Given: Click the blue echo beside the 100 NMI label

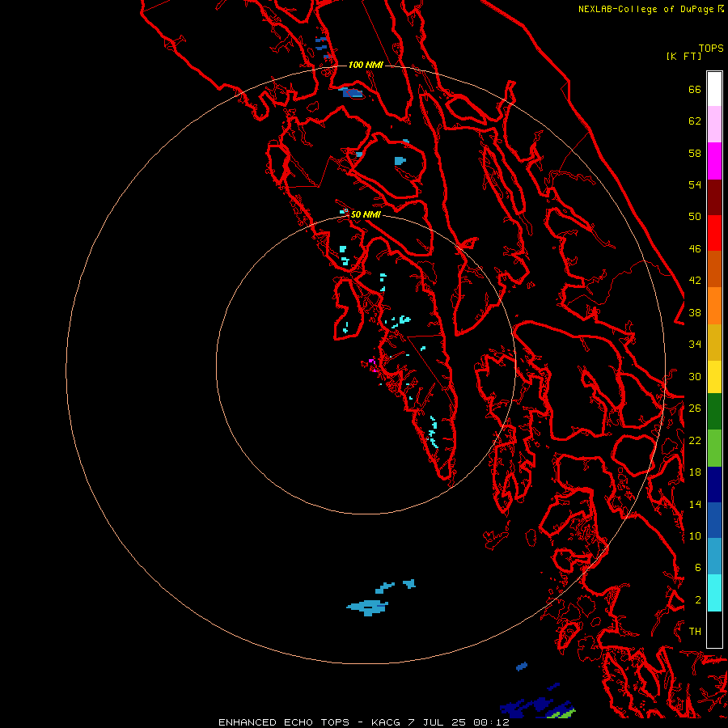Looking at the screenshot, I should (352, 93).
